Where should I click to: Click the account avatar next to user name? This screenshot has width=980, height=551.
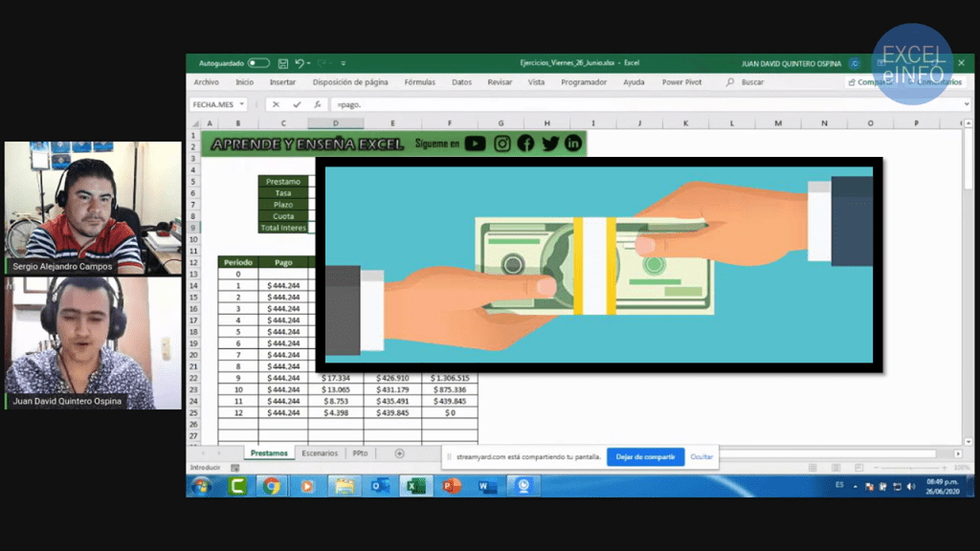[x=855, y=63]
